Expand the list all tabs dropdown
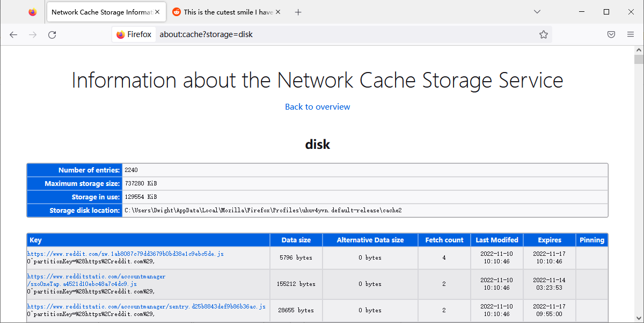The height and width of the screenshot is (323, 644). click(537, 12)
